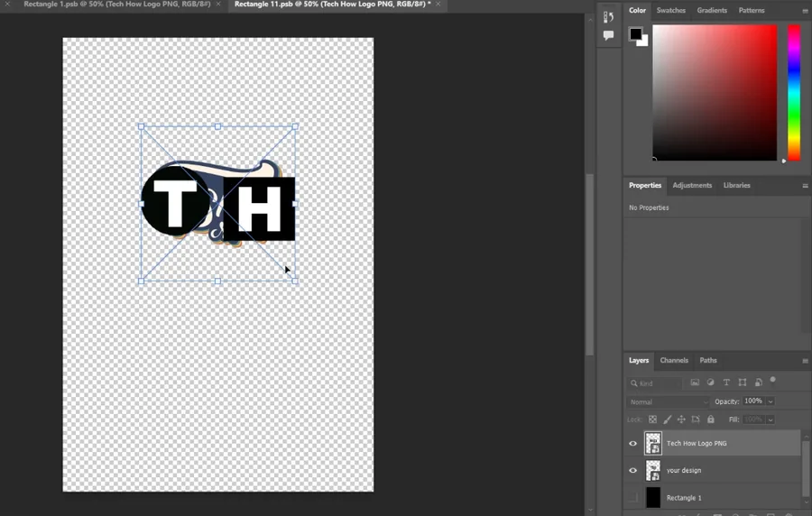Screen dimensions: 812x516
Task: Click the Layers list scroll-up arrow
Action: [806, 437]
